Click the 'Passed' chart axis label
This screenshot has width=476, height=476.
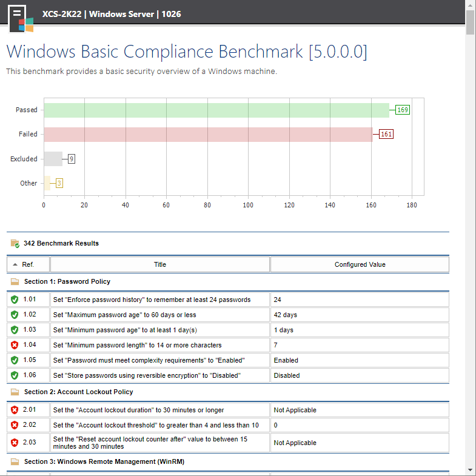click(27, 110)
